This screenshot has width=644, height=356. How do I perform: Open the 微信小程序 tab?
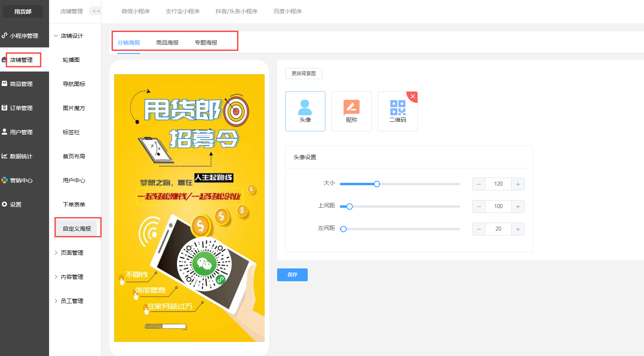pos(136,11)
